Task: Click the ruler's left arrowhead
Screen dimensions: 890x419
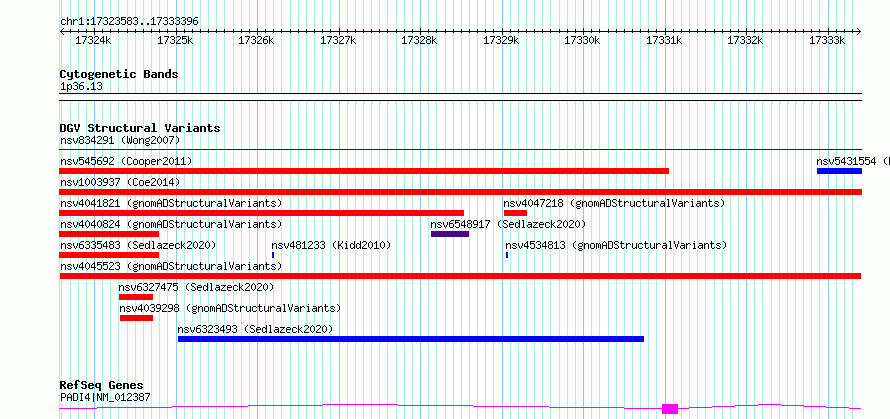Action: [x=62, y=31]
